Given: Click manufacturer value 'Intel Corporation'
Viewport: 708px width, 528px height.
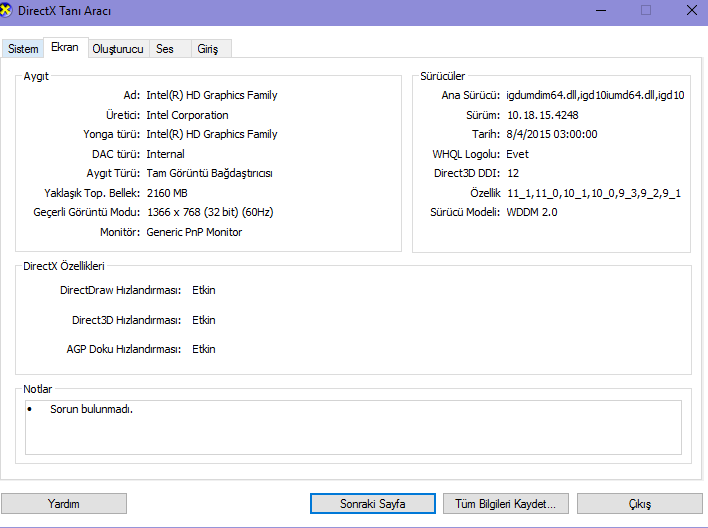Looking at the screenshot, I should tap(187, 115).
